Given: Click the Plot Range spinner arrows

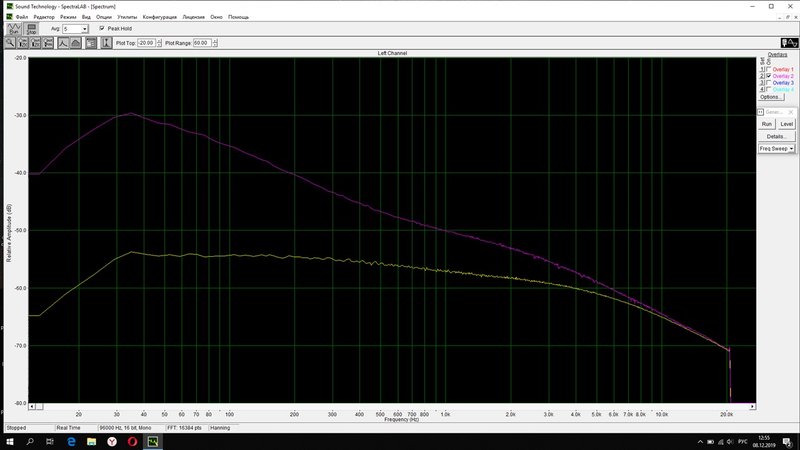Looking at the screenshot, I should 215,43.
